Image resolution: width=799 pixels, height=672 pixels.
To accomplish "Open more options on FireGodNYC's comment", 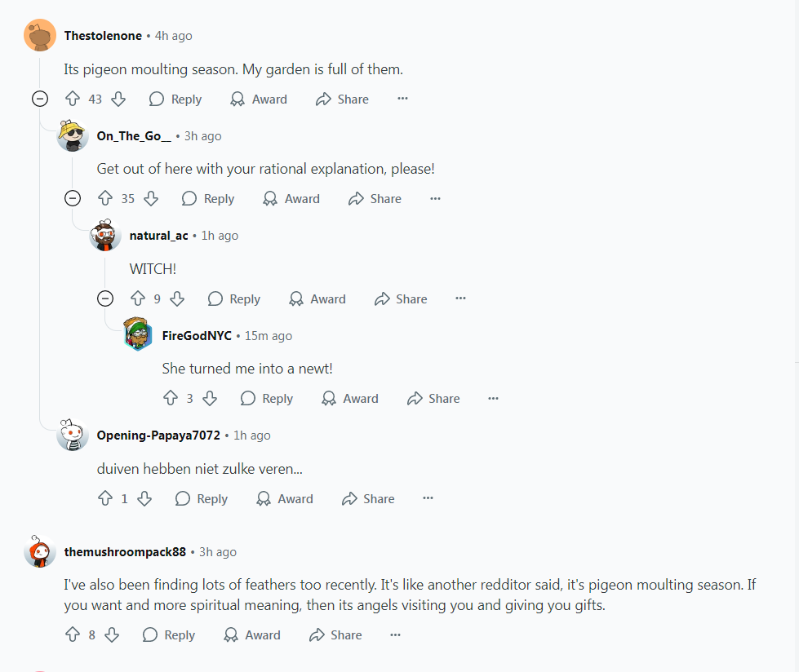I will pyautogui.click(x=493, y=399).
